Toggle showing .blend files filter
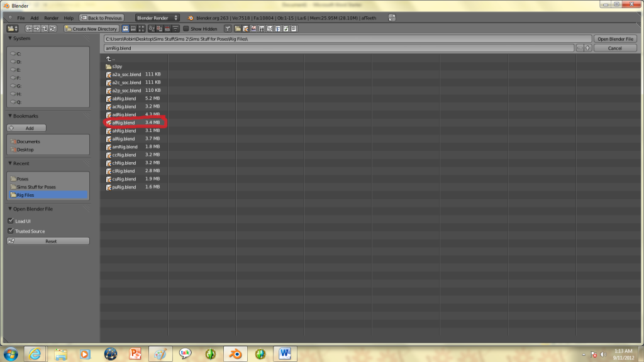The height and width of the screenshot is (362, 644). (246, 29)
